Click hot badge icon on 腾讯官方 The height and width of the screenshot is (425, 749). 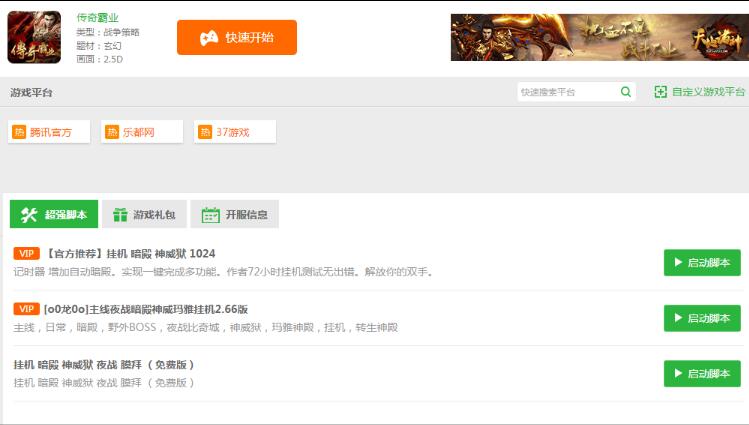coord(19,132)
